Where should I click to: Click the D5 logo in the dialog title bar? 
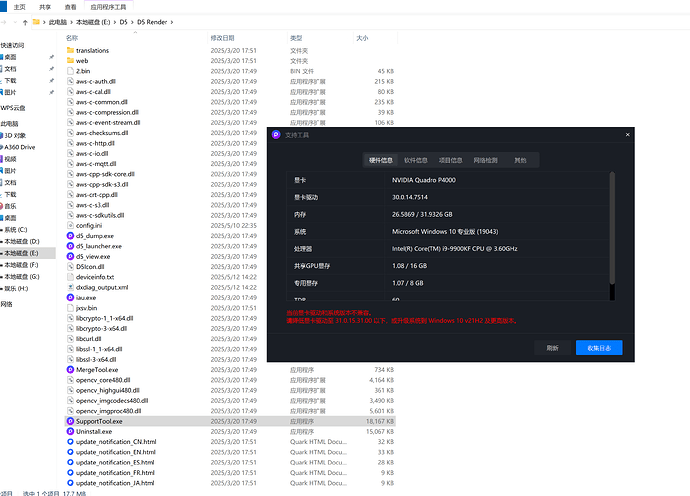(x=276, y=135)
